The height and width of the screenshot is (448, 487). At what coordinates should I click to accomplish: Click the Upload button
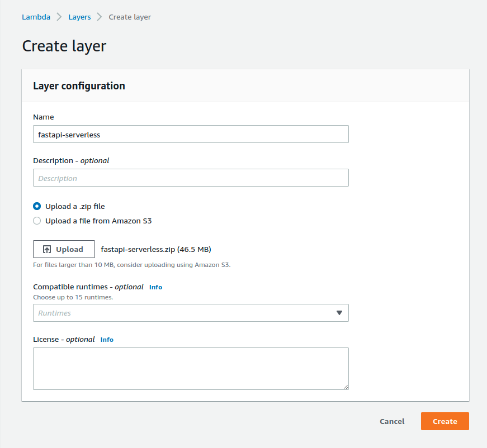coord(64,249)
